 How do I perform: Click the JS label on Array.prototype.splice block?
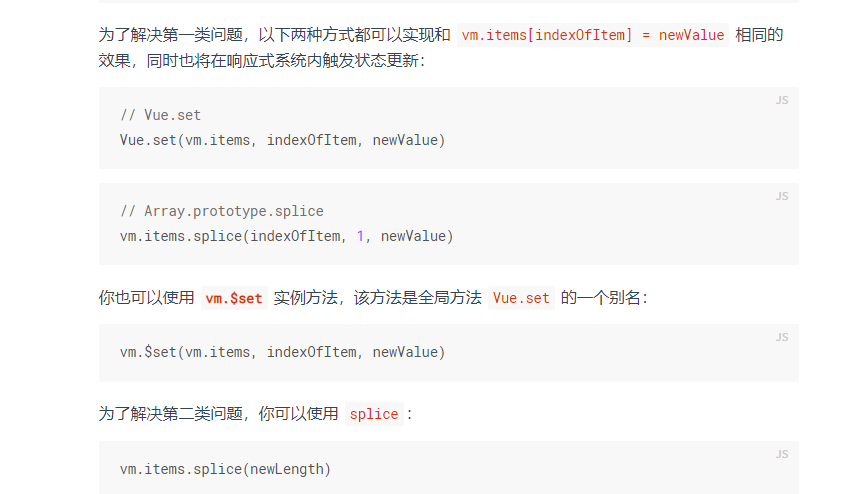point(781,196)
